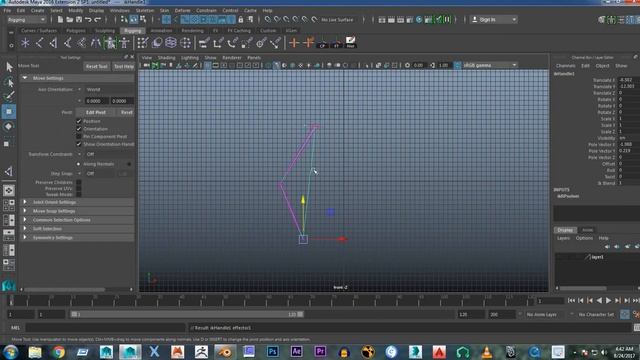Screen dimensions: 640x360
Task: Launch After Effects from the taskbar
Action: point(296,352)
